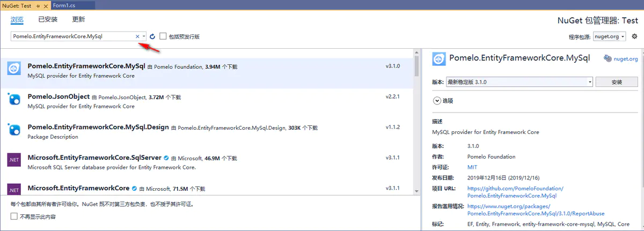
Task: Open the package source dropdown nuget.org
Action: pos(610,36)
